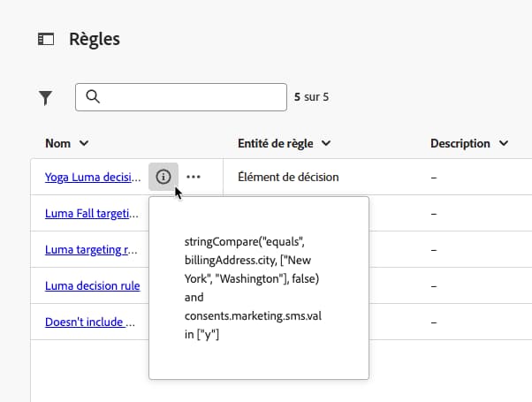This screenshot has height=402, width=532.
Task: Open the filter funnel icon
Action: [46, 98]
